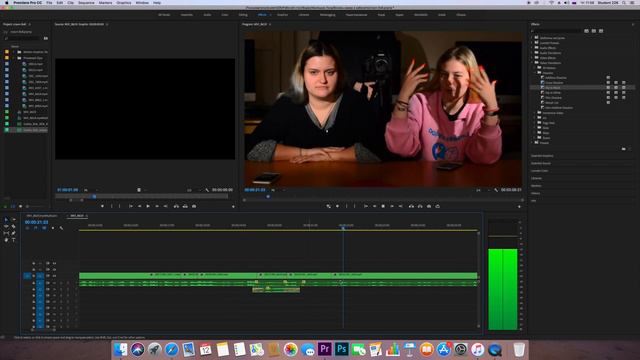
Task: Click Insert button in Source monitor
Action: click(x=176, y=206)
